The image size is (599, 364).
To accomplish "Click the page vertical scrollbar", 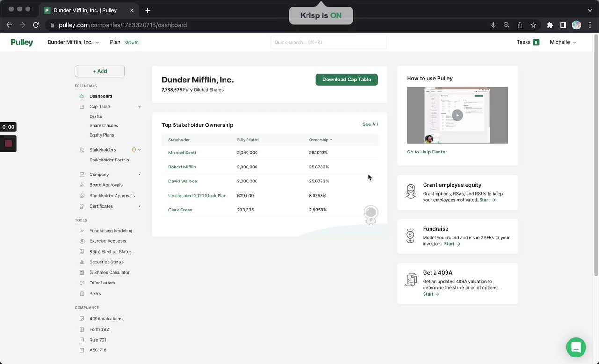I will pos(596,154).
